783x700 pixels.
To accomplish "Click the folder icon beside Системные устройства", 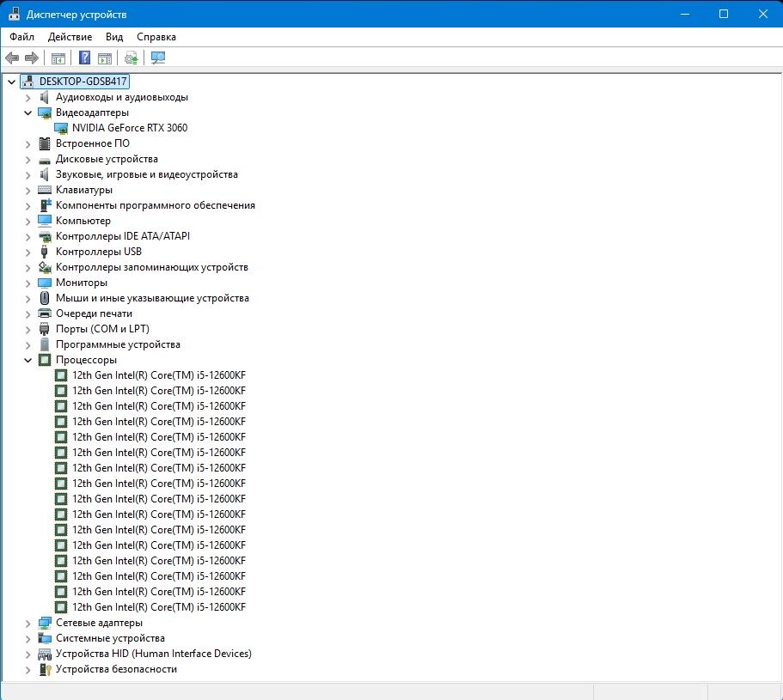I will (x=45, y=638).
